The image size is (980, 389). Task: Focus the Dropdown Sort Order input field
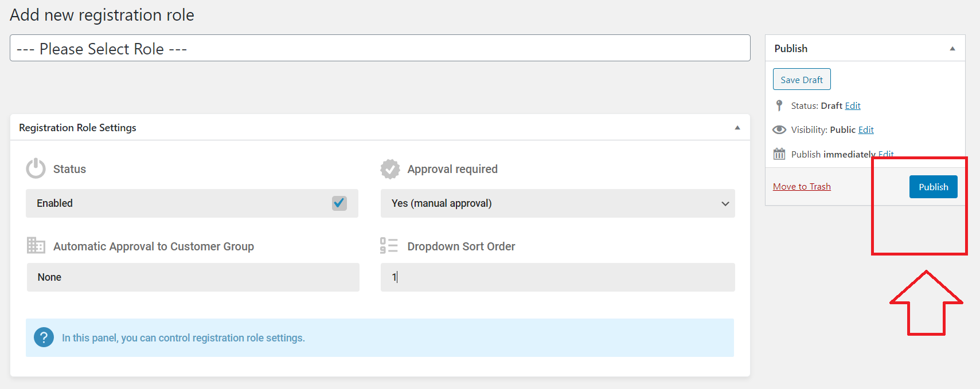(558, 277)
